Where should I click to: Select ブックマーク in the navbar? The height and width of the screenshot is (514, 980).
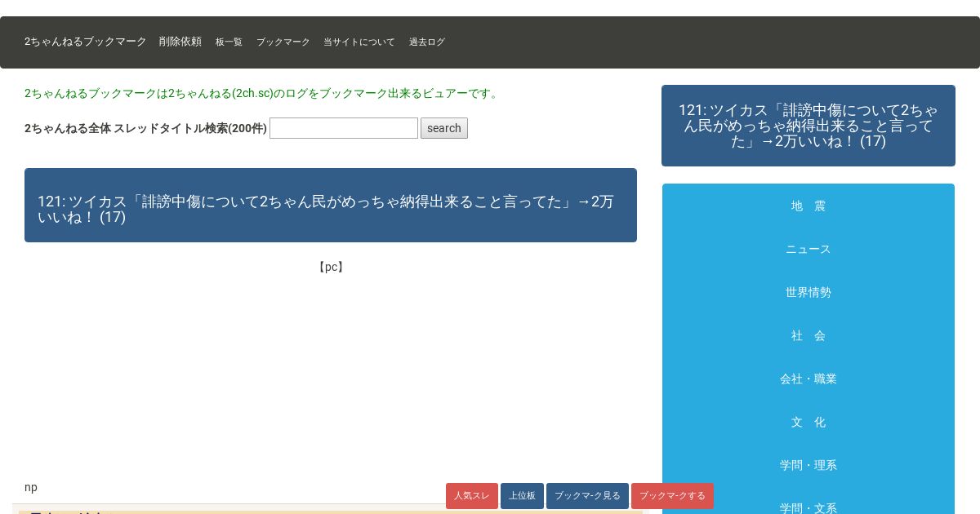coord(283,42)
